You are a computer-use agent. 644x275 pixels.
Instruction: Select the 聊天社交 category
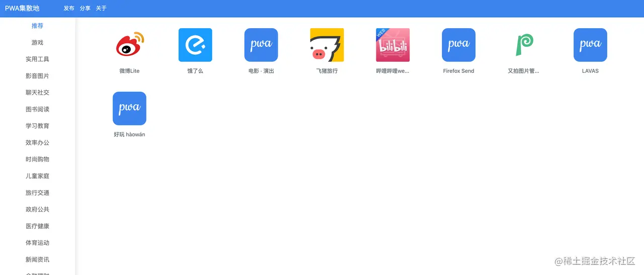point(37,93)
